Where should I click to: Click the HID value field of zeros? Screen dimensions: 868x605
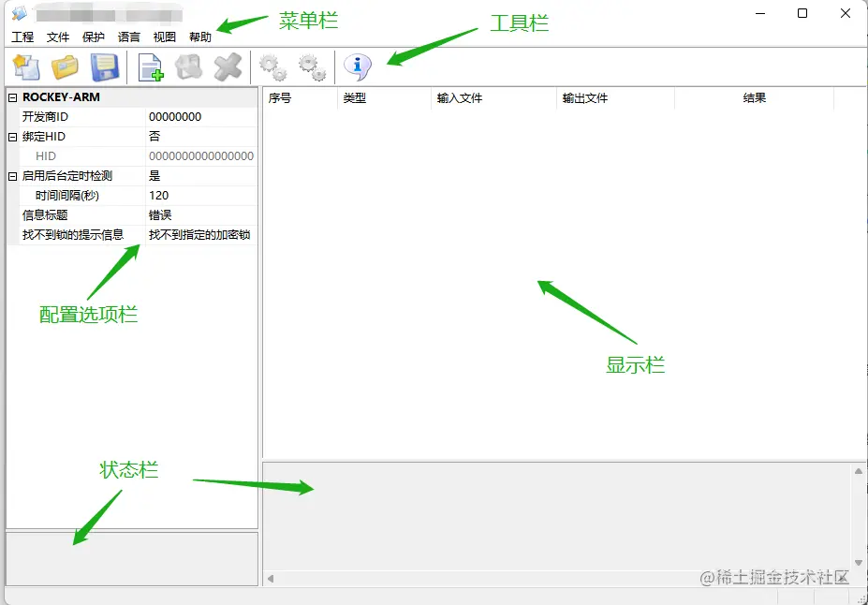(x=201, y=156)
